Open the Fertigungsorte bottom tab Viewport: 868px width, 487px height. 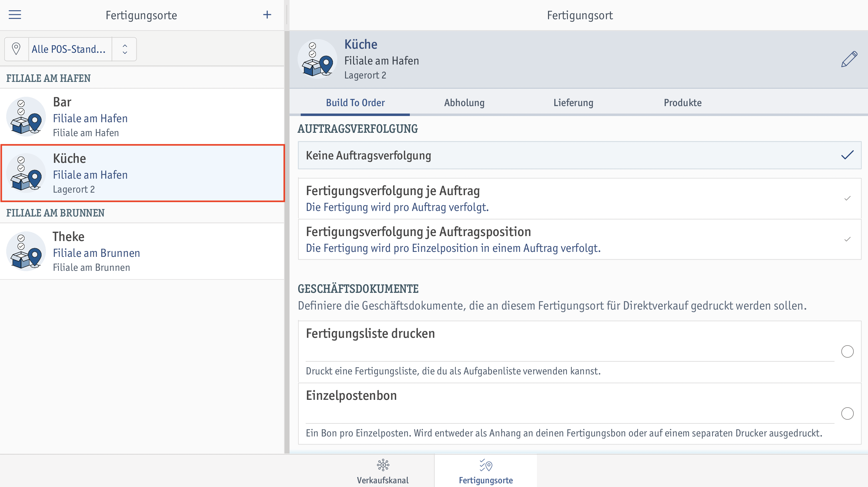click(x=485, y=471)
